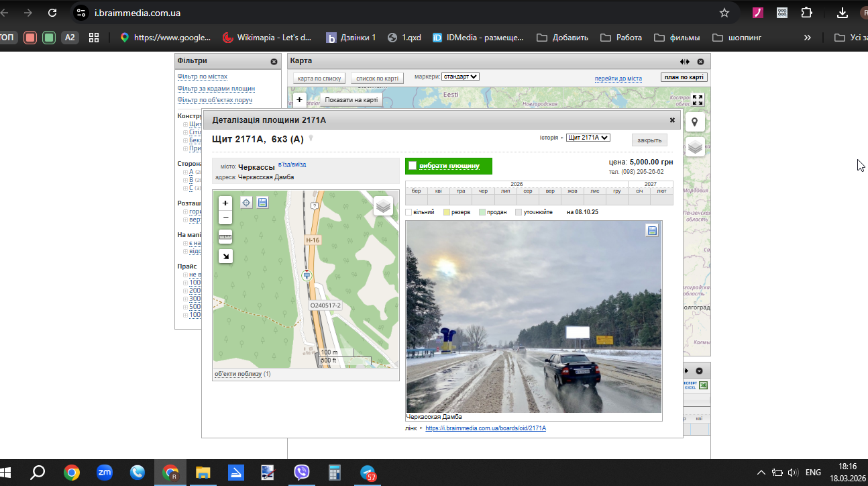The image size is (868, 486).
Task: Open the Windows search from the taskbar
Action: (x=38, y=473)
